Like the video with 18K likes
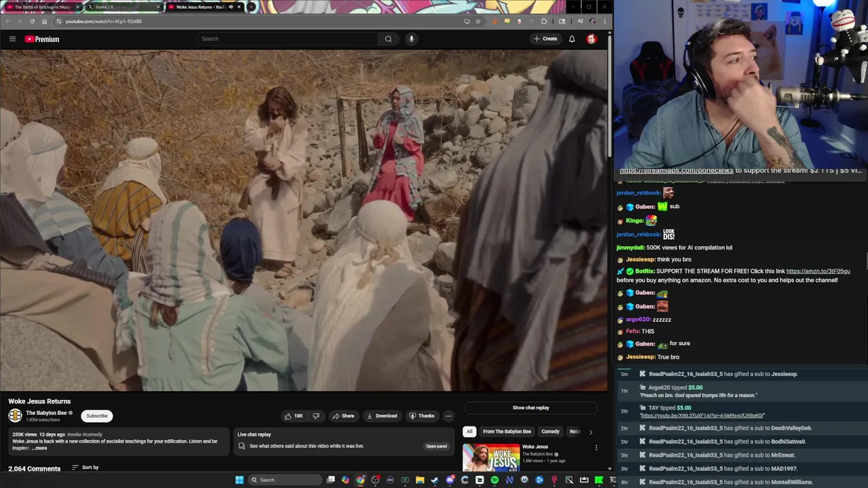This screenshot has height=488, width=868. click(294, 416)
